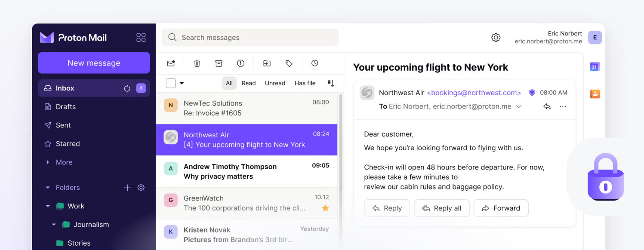The image size is (644, 250).
Task: Open the Contacts side panel icon
Action: click(x=595, y=94)
